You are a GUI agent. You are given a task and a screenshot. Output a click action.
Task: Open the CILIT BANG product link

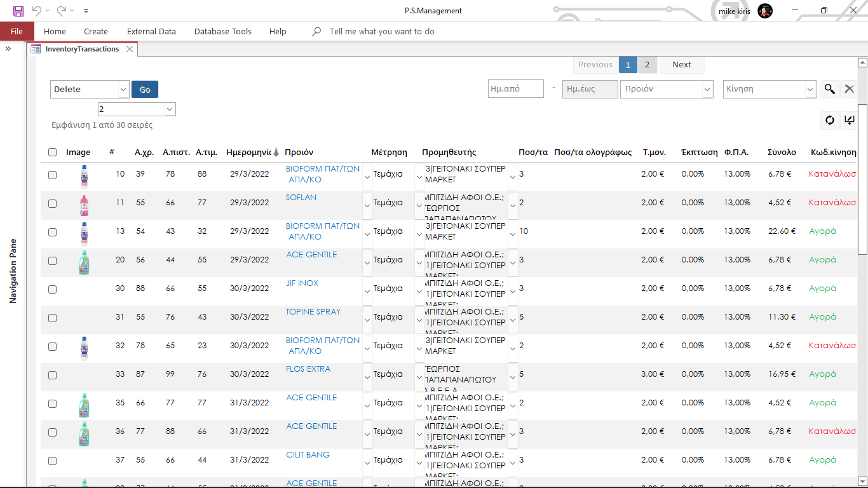(308, 454)
